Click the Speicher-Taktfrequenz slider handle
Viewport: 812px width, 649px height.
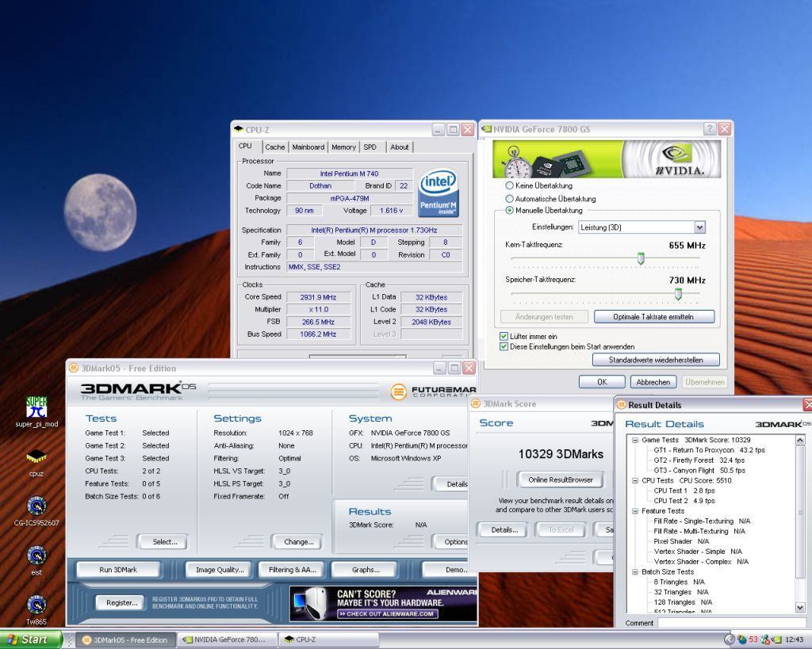(678, 294)
